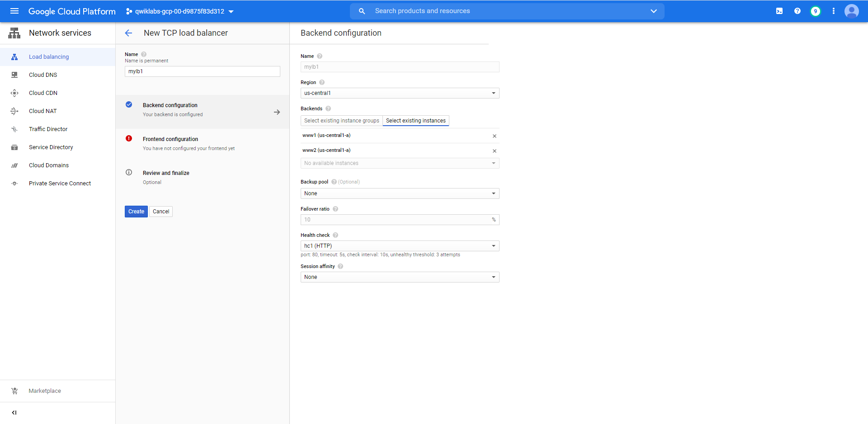Open Frontend configuration step

203,146
